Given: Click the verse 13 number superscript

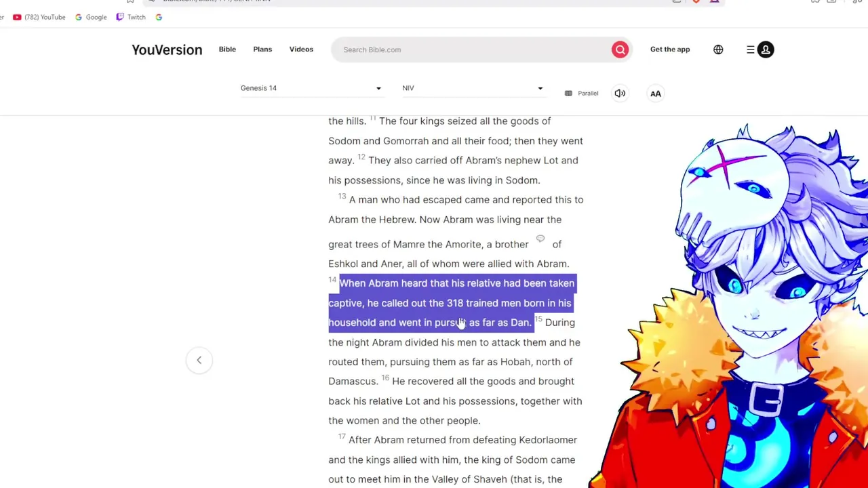Looking at the screenshot, I should (x=342, y=197).
